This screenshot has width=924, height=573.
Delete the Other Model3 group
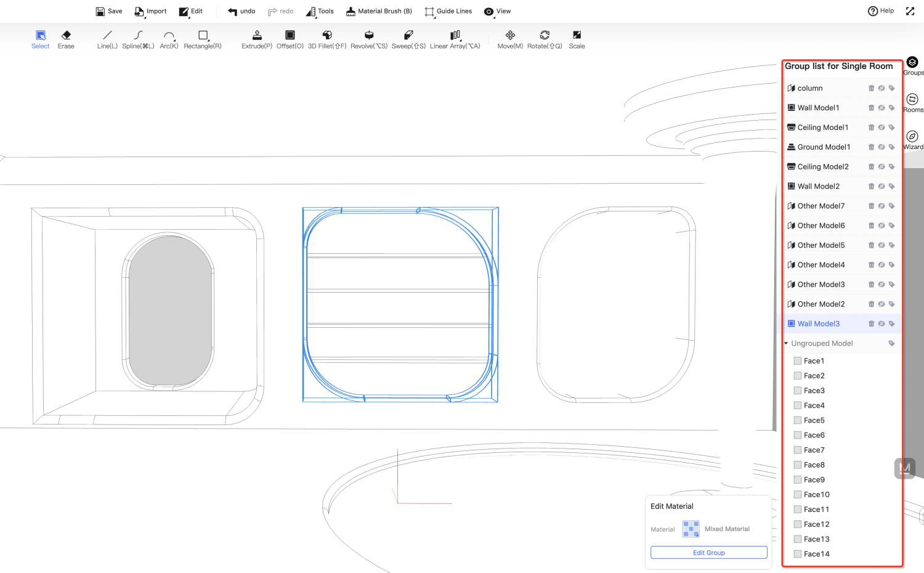(871, 285)
